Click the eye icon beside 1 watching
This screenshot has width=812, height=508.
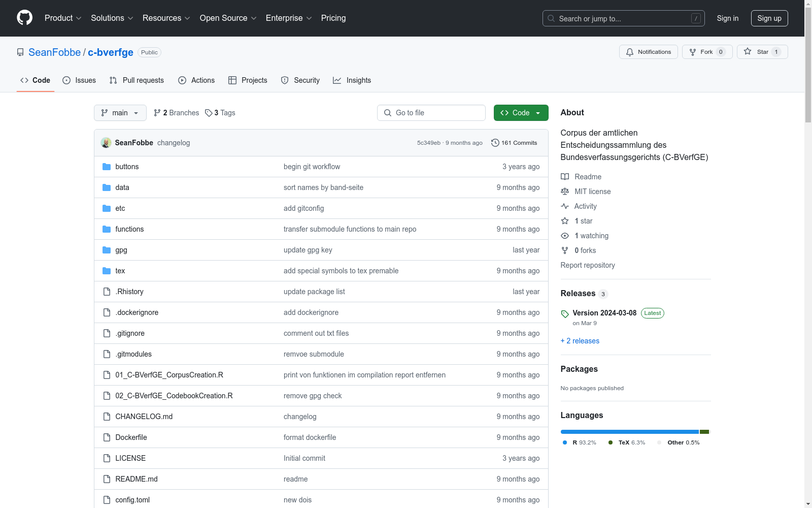pyautogui.click(x=565, y=236)
